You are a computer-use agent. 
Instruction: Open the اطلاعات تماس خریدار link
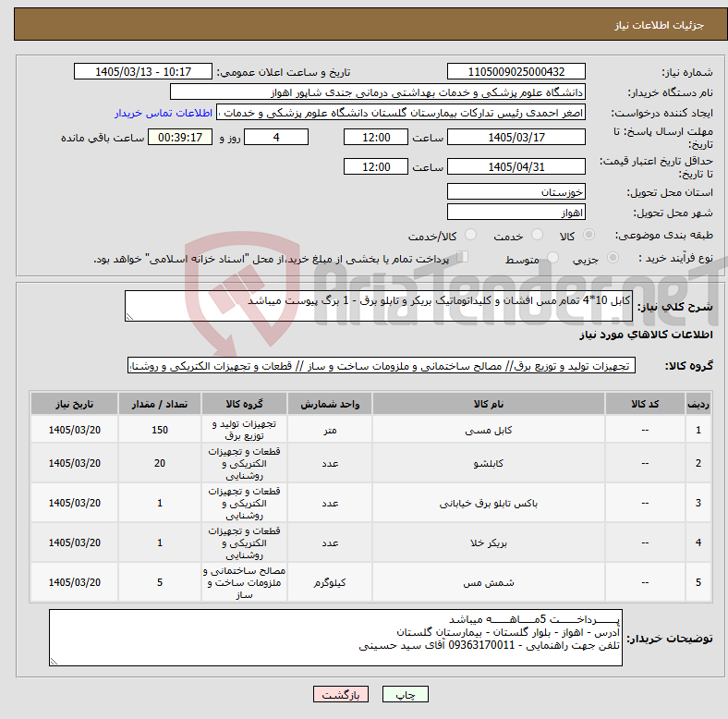click(x=164, y=113)
